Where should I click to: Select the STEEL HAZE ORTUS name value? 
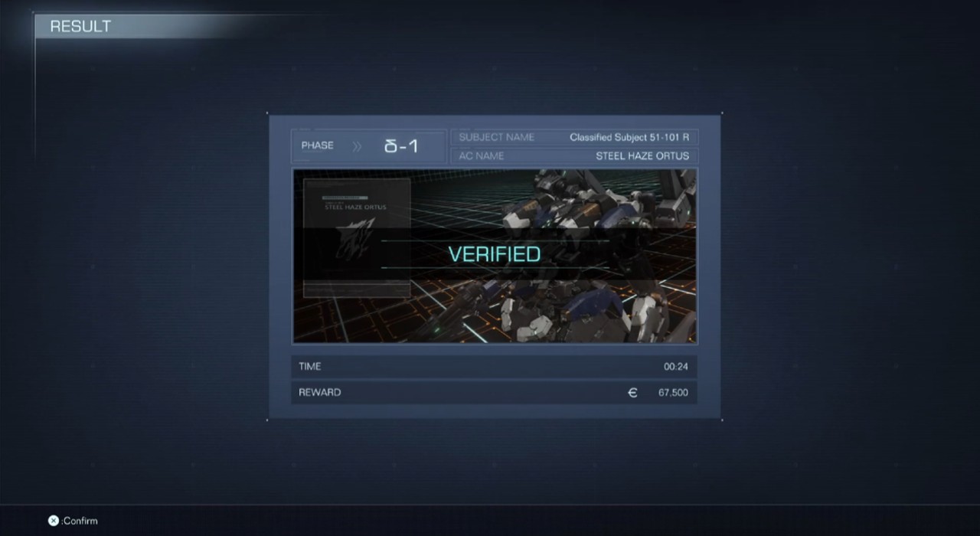tap(642, 155)
